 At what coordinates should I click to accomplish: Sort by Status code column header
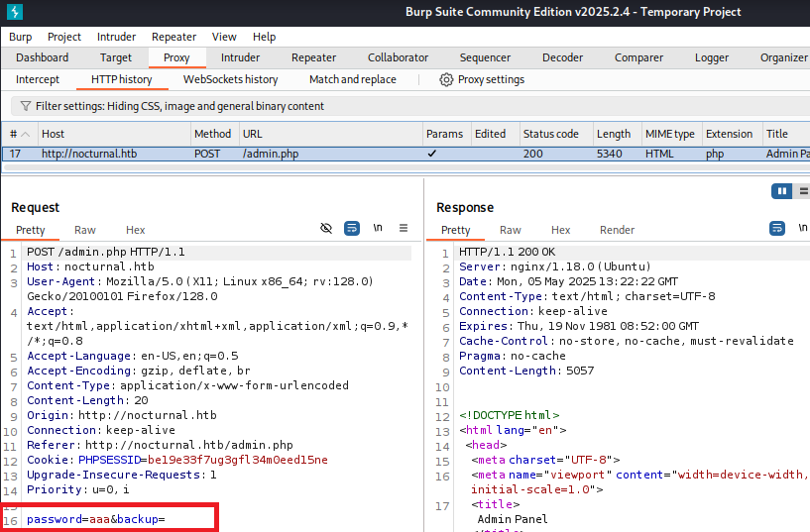click(550, 134)
